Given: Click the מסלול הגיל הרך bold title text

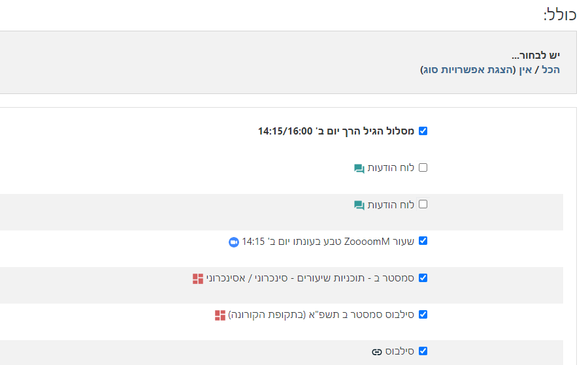Looking at the screenshot, I should coord(336,131).
